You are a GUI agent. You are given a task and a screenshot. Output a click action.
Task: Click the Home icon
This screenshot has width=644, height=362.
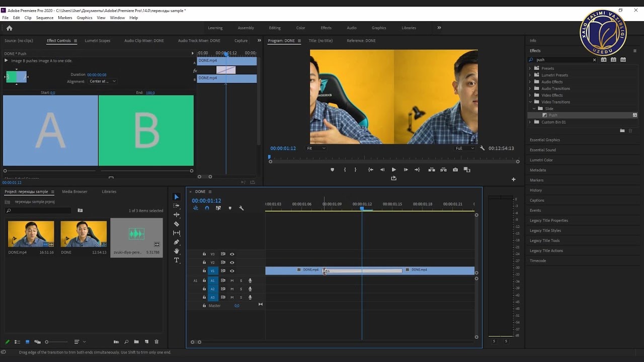click(x=9, y=28)
